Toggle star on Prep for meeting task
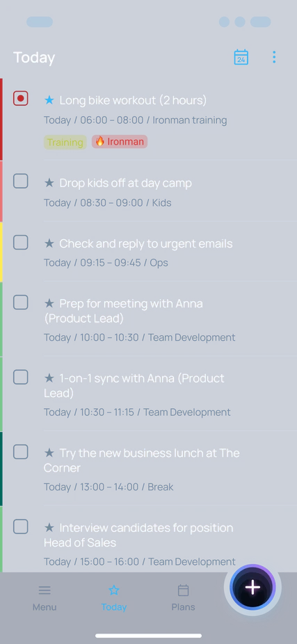Image resolution: width=297 pixels, height=644 pixels. [49, 303]
